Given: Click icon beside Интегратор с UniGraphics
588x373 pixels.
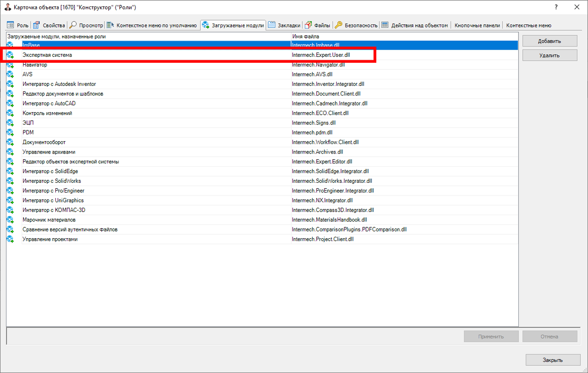Looking at the screenshot, I should pyautogui.click(x=10, y=200).
